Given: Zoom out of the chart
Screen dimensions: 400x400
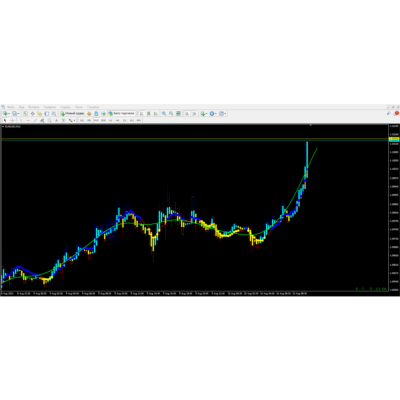Looking at the screenshot, I should pos(171,114).
